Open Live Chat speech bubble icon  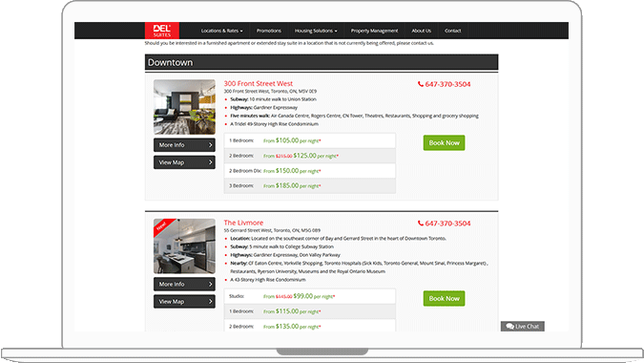510,327
